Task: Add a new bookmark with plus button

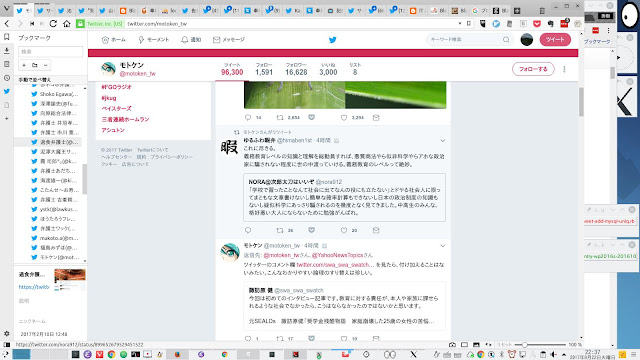Action: (24, 65)
